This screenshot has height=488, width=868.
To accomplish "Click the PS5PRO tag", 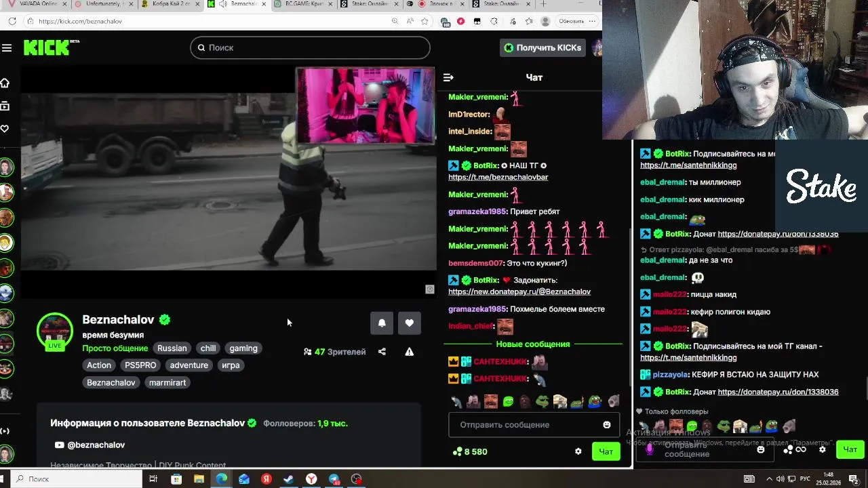I will tap(140, 365).
